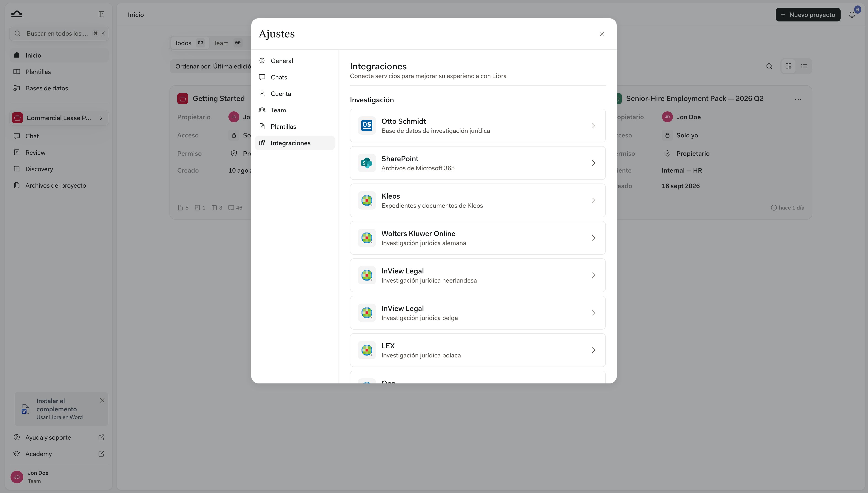Click the SharePoint logo icon

pyautogui.click(x=367, y=163)
